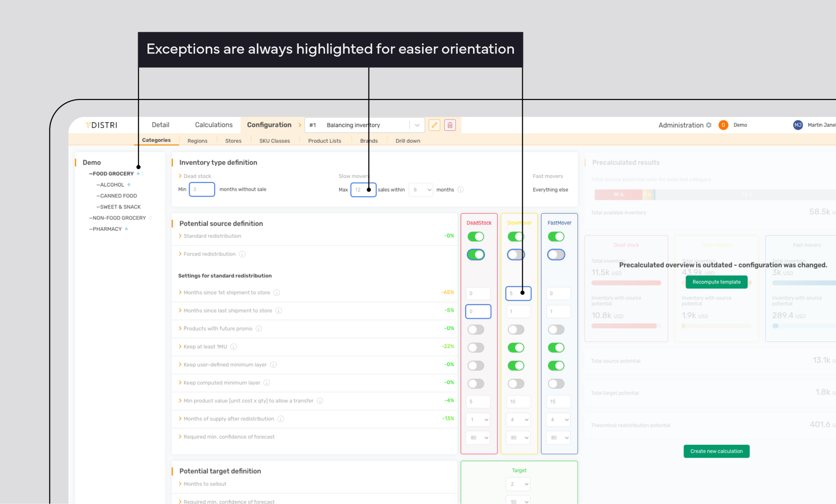Toggle DeadStock standard redistribution switch
The image size is (836, 504).
(476, 237)
